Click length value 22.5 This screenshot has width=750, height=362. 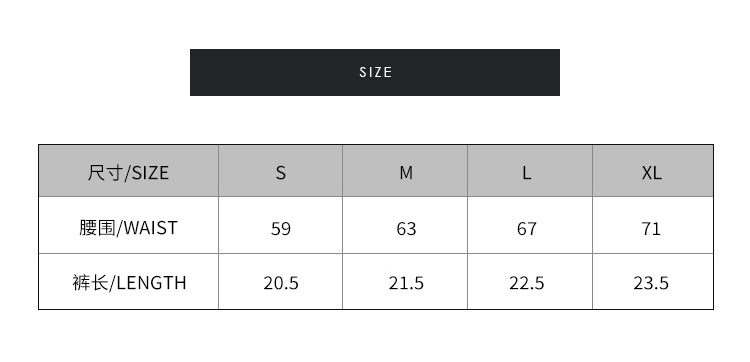527,283
